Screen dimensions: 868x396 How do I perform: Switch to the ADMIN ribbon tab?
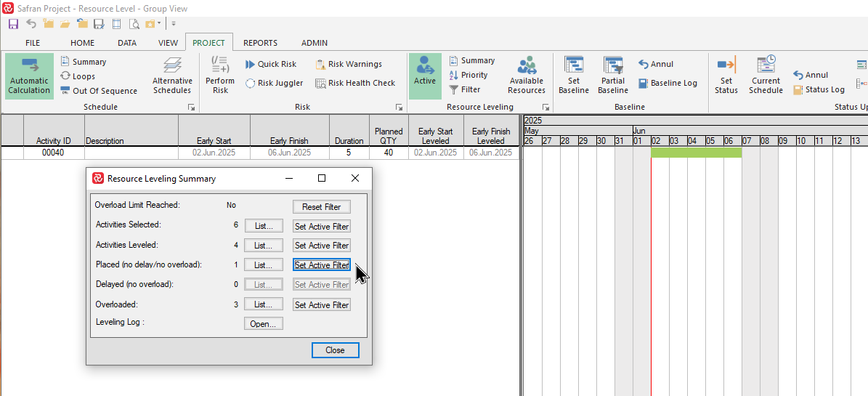click(315, 43)
